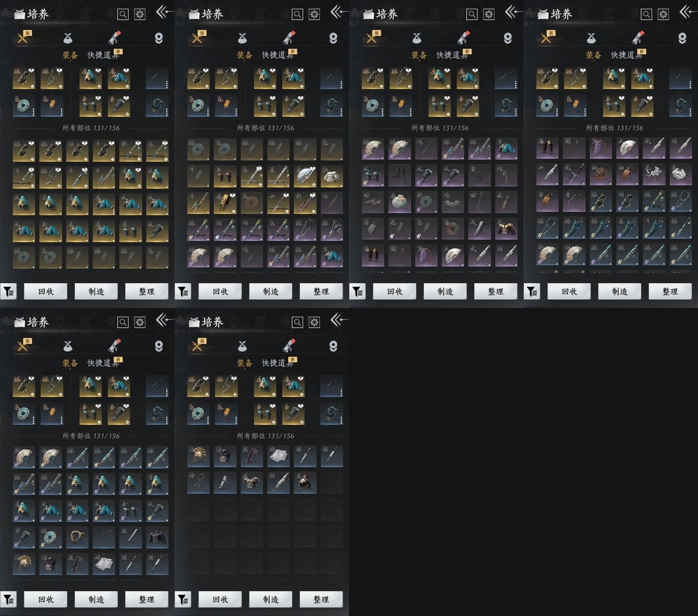Open the filter menu in the second panel
698x616 pixels.
click(183, 292)
